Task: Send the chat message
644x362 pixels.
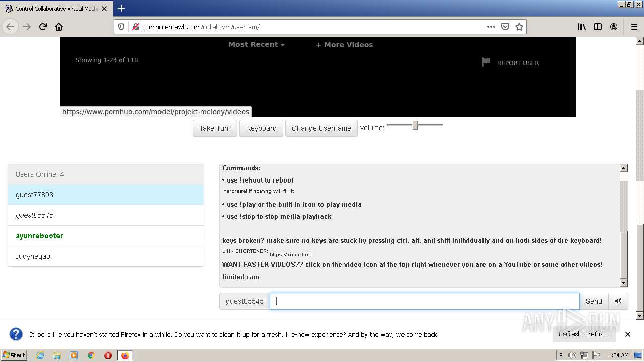Action: click(594, 301)
